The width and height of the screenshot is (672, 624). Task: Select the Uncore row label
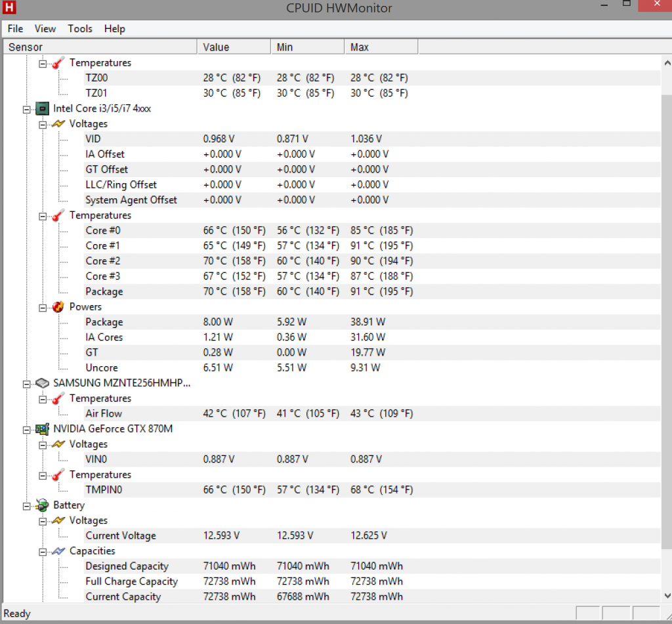102,367
